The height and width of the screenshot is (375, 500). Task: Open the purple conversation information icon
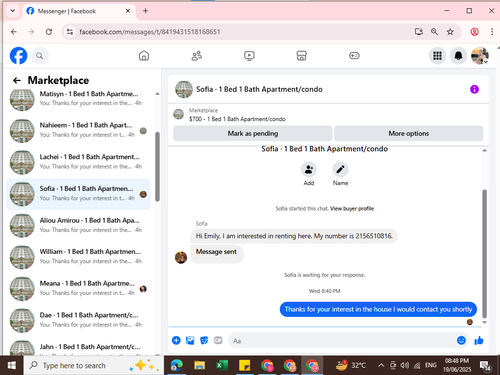[x=474, y=89]
